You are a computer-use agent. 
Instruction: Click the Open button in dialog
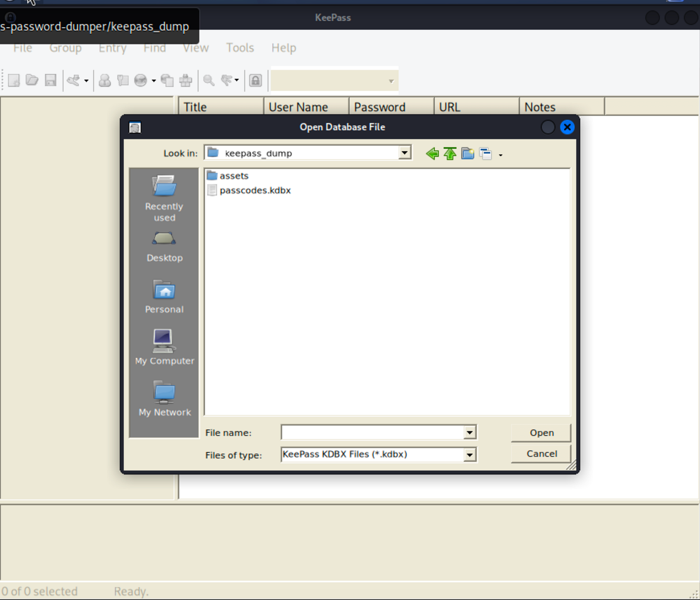tap(541, 433)
